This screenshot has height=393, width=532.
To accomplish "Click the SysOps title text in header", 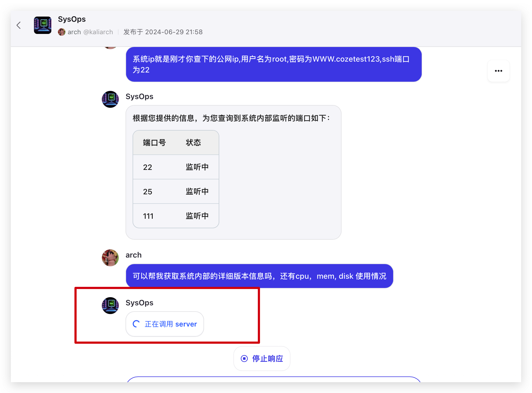I will [x=72, y=19].
